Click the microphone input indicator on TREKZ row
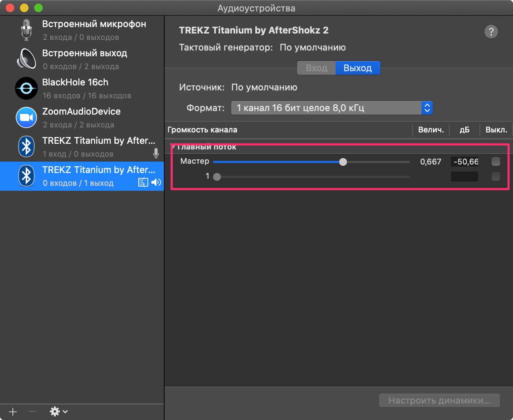 156,153
